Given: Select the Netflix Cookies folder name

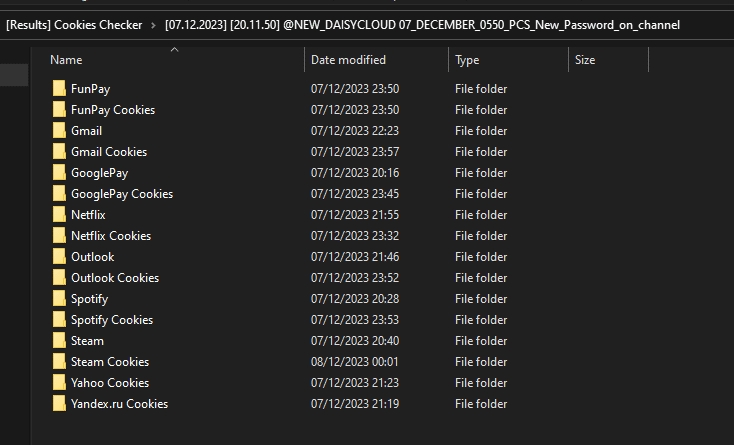Looking at the screenshot, I should pyautogui.click(x=111, y=236).
